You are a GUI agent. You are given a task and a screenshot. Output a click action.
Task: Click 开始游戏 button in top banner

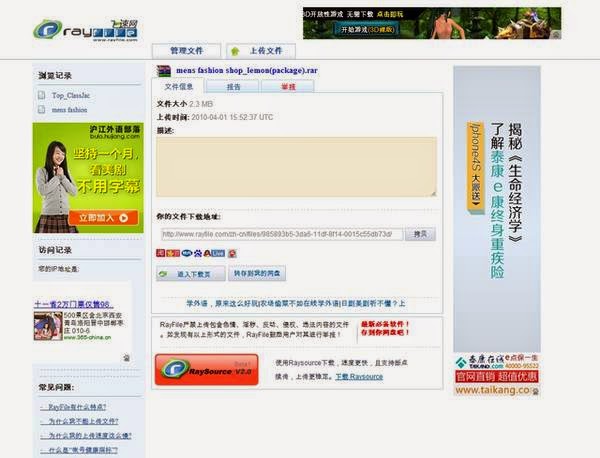click(367, 29)
